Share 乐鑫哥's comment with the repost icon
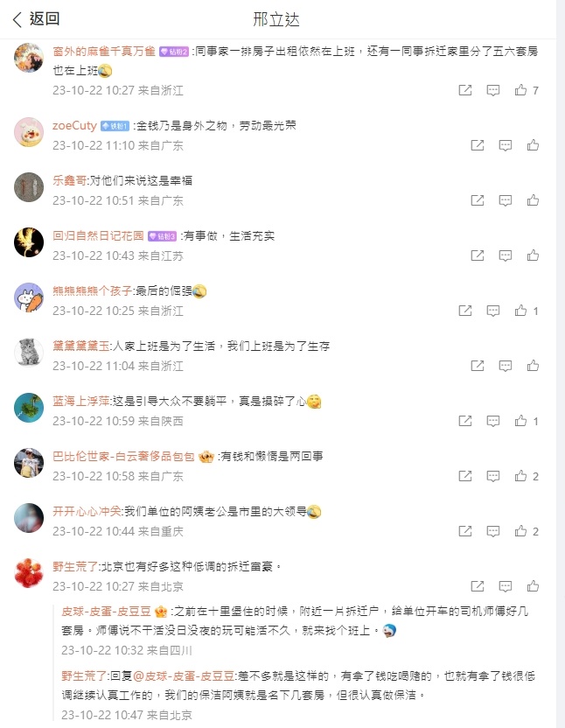This screenshot has width=565, height=728. [x=478, y=200]
